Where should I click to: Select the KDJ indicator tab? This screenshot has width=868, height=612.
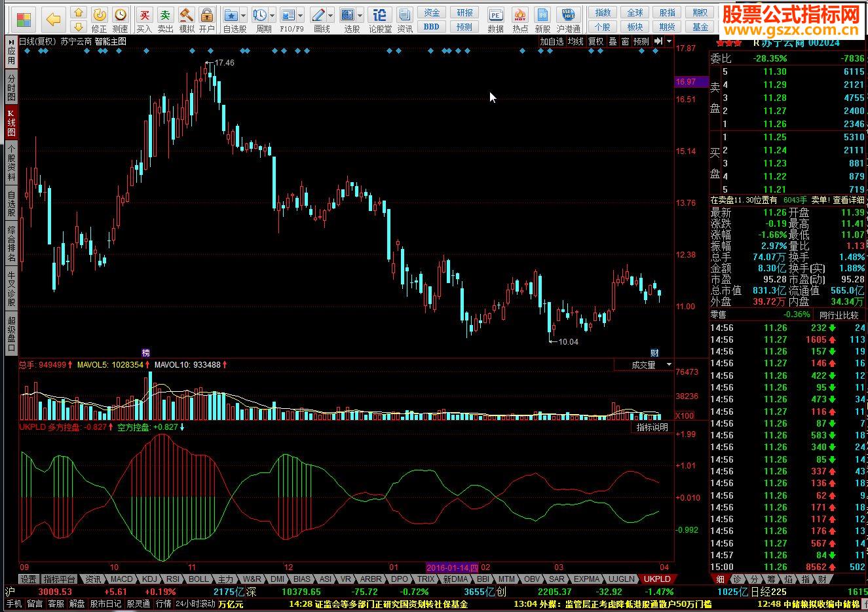[149, 579]
